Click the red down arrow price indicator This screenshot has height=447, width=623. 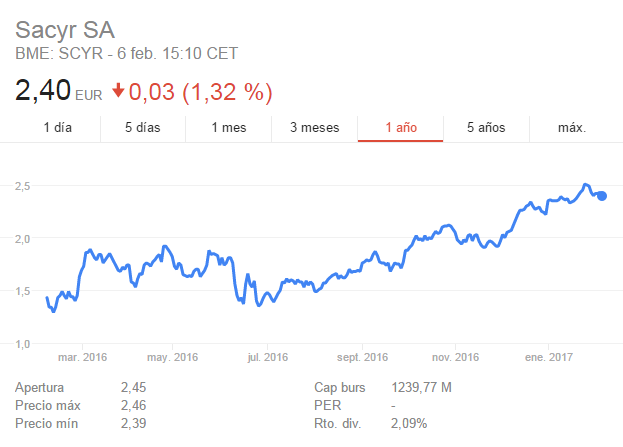coord(118,91)
